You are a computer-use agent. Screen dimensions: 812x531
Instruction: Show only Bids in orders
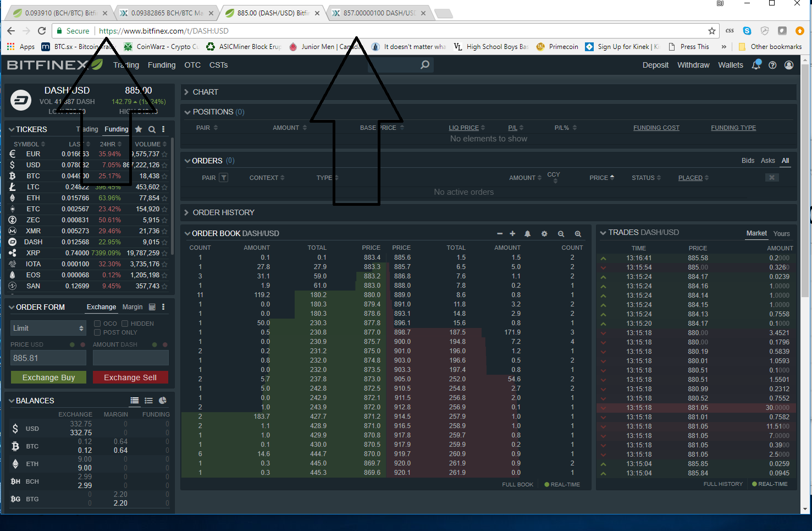pyautogui.click(x=748, y=161)
